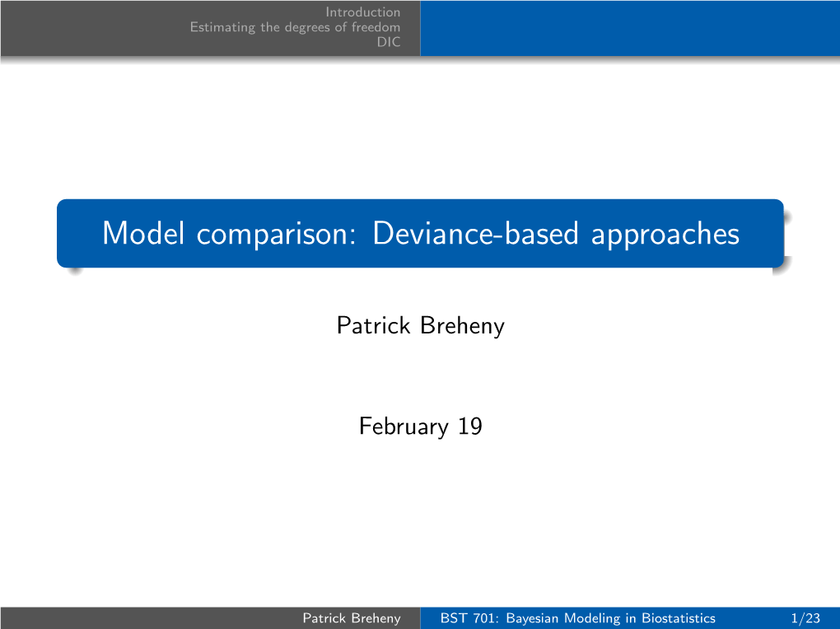Open the Estimating the degrees of freedom section
840x629 pixels.
point(295,26)
